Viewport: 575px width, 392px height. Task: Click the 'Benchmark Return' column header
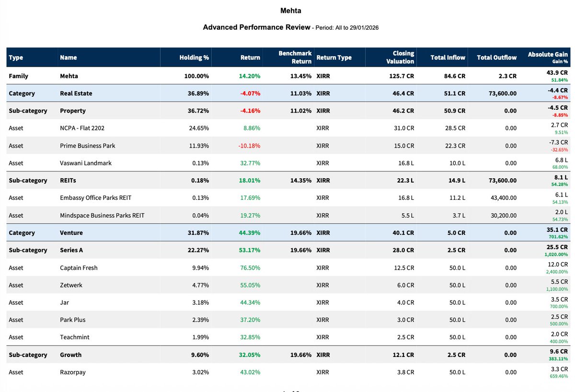(295, 58)
